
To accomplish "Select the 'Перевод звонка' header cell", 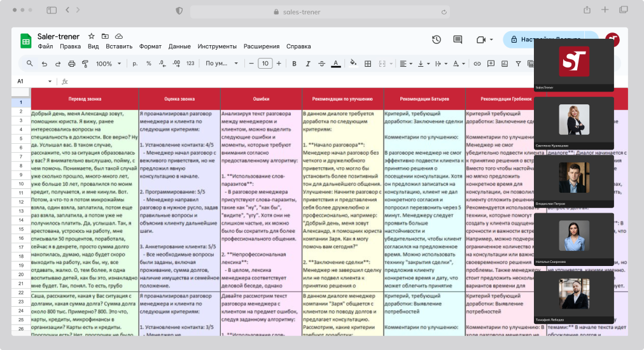I will pos(85,99).
